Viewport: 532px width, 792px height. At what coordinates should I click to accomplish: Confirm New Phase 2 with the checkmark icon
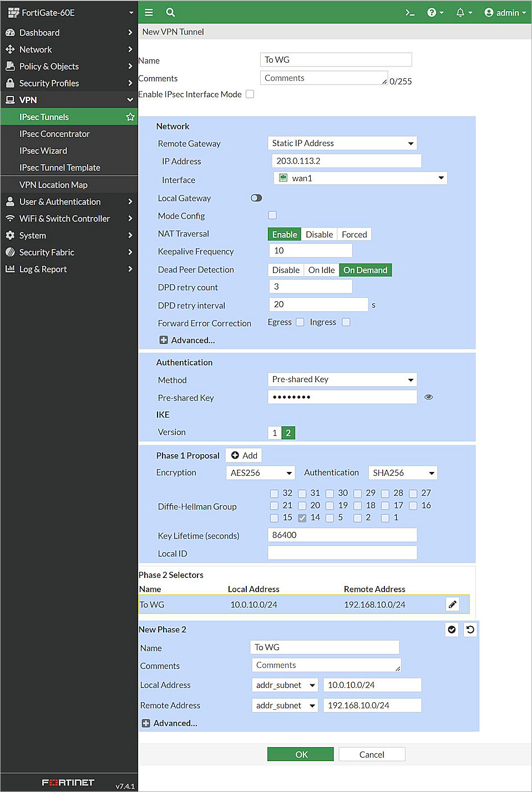tap(451, 629)
